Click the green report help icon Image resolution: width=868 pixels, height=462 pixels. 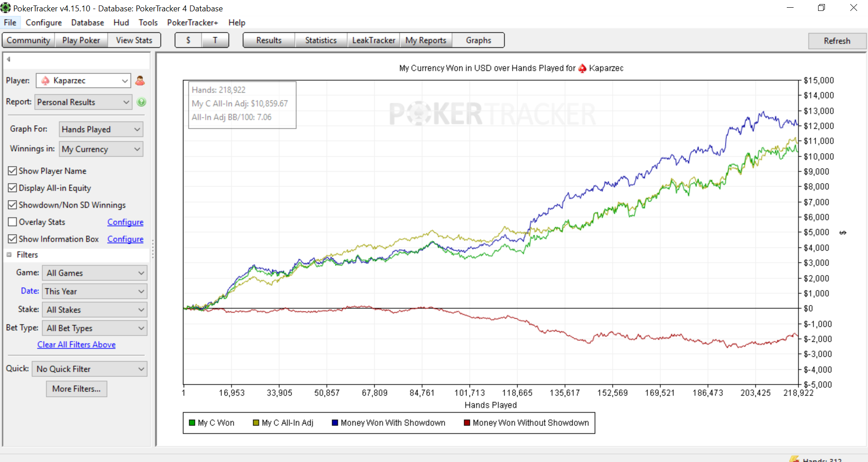(x=142, y=102)
